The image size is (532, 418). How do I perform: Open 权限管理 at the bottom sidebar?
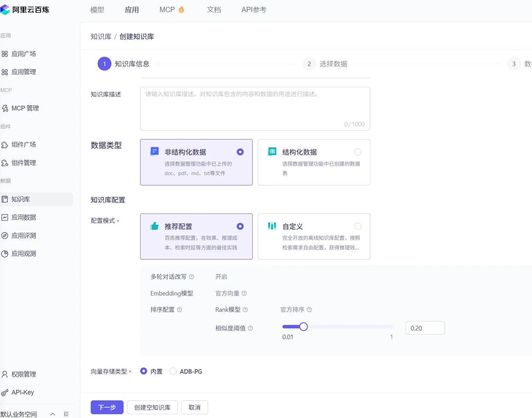tap(24, 374)
